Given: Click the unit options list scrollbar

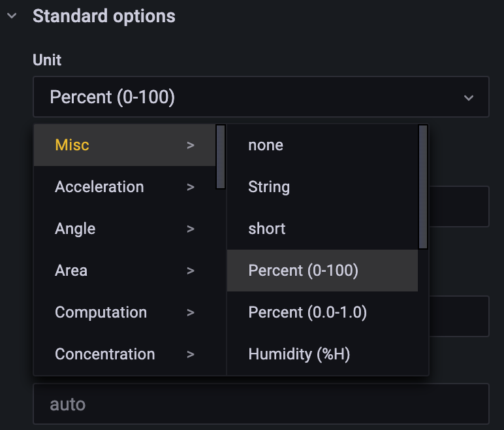Looking at the screenshot, I should coord(423,188).
